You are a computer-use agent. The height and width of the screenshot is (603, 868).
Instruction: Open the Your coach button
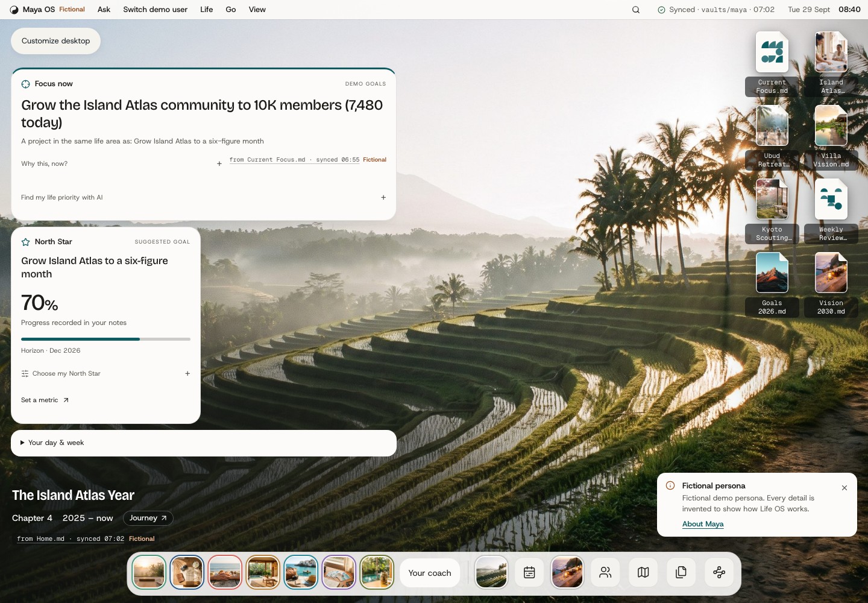click(x=430, y=573)
